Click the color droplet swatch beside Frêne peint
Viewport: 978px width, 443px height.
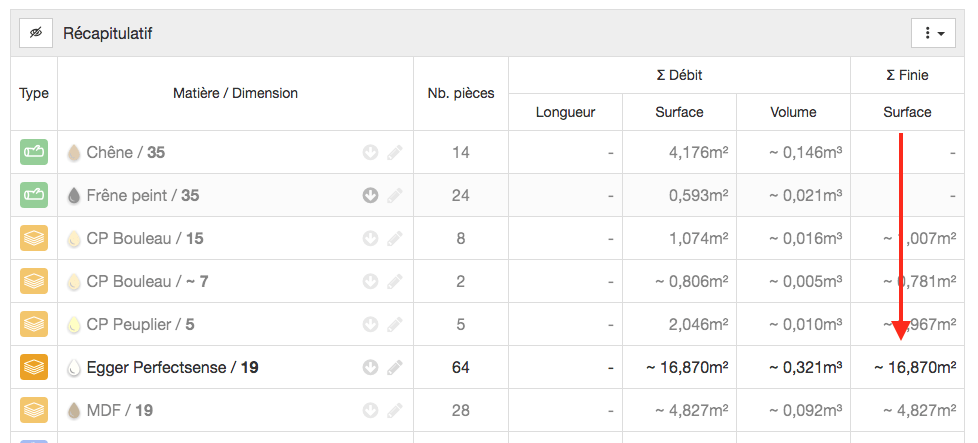coord(74,196)
